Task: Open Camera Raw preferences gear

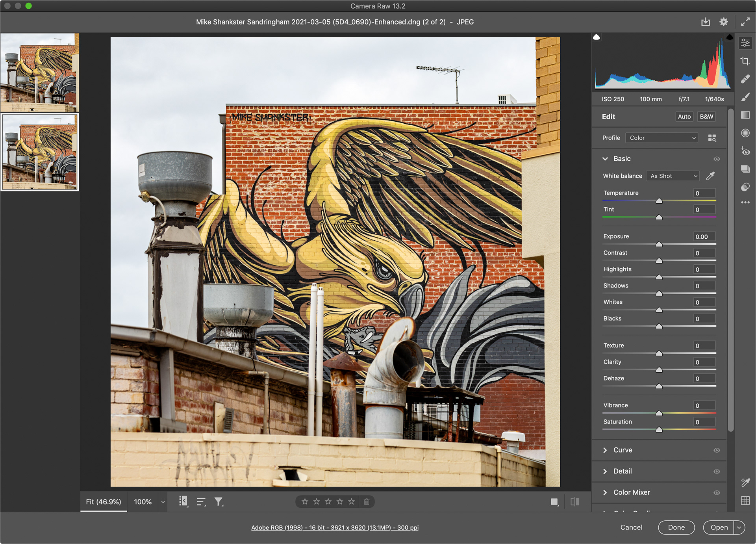Action: pyautogui.click(x=723, y=22)
